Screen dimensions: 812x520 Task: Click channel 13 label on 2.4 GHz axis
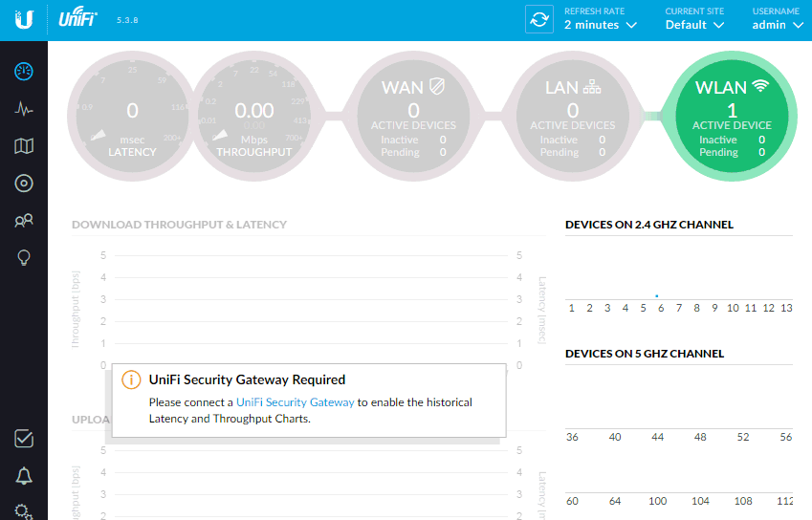[786, 308]
